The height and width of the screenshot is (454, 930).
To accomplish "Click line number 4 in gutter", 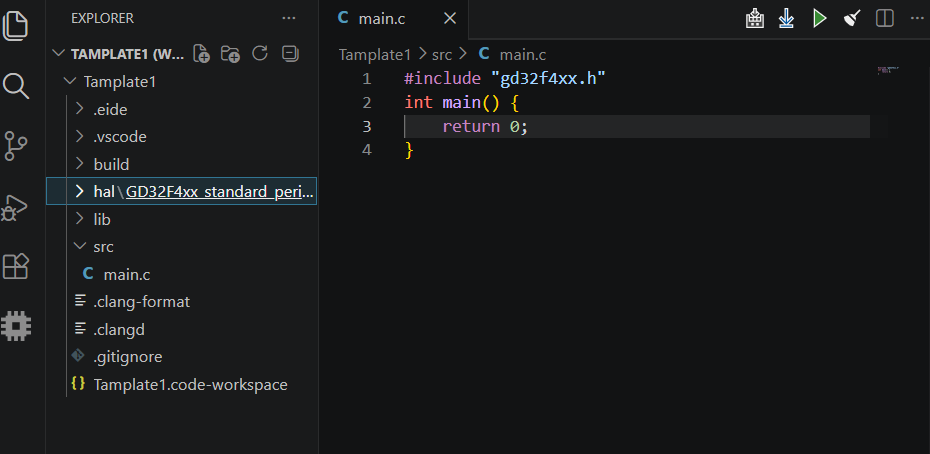I will point(367,150).
